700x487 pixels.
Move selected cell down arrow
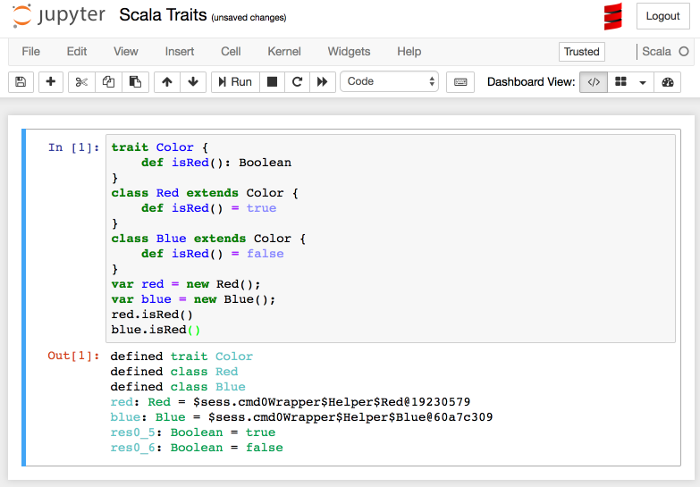[193, 82]
